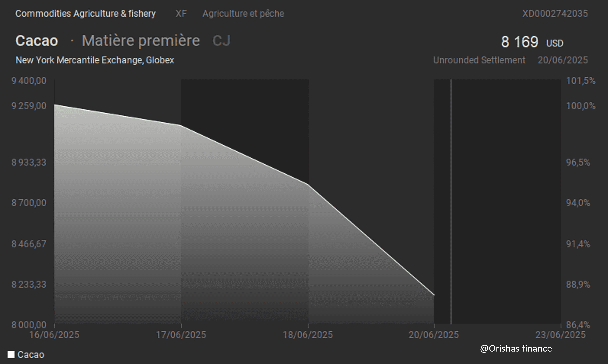Viewport: 608px width, 364px height.
Task: Click the XF sector code
Action: point(181,14)
